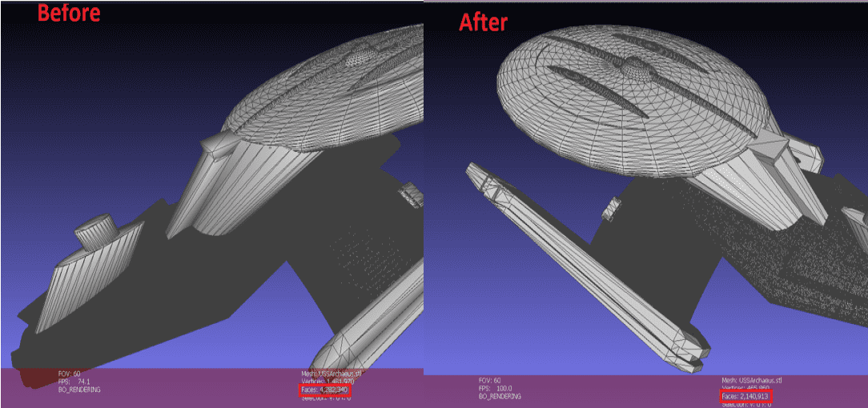Click the 'FPS: 74.1' readout in the Before view

(74, 382)
